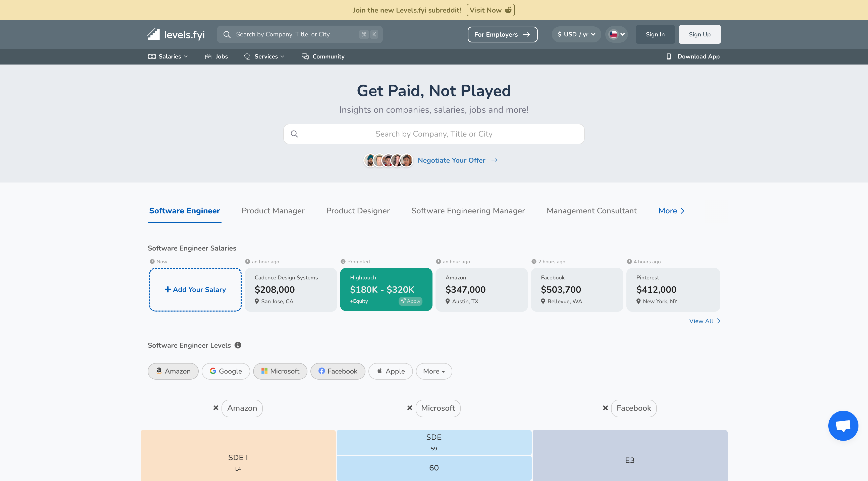Image resolution: width=868 pixels, height=481 pixels.
Task: Expand More job titles chevron
Action: [x=682, y=211]
